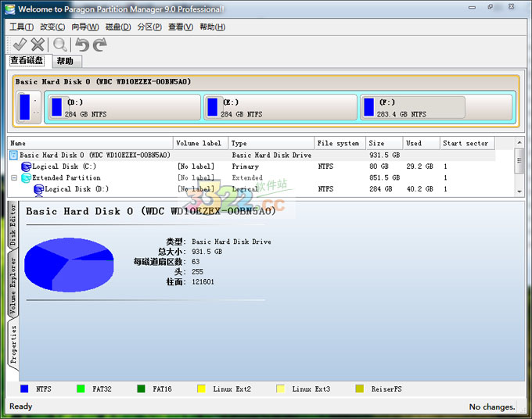The image size is (532, 419).
Task: Maximize the Paragon Partition Manager window
Action: pos(491,7)
